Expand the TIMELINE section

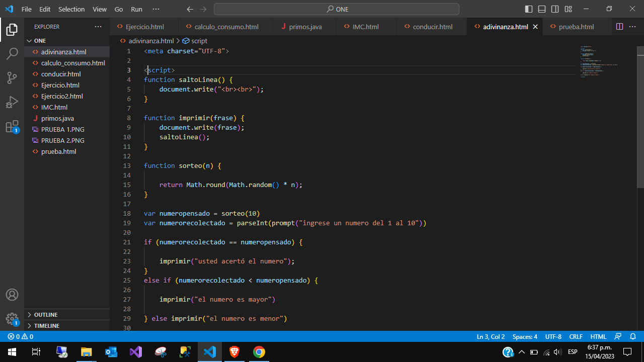(67, 326)
